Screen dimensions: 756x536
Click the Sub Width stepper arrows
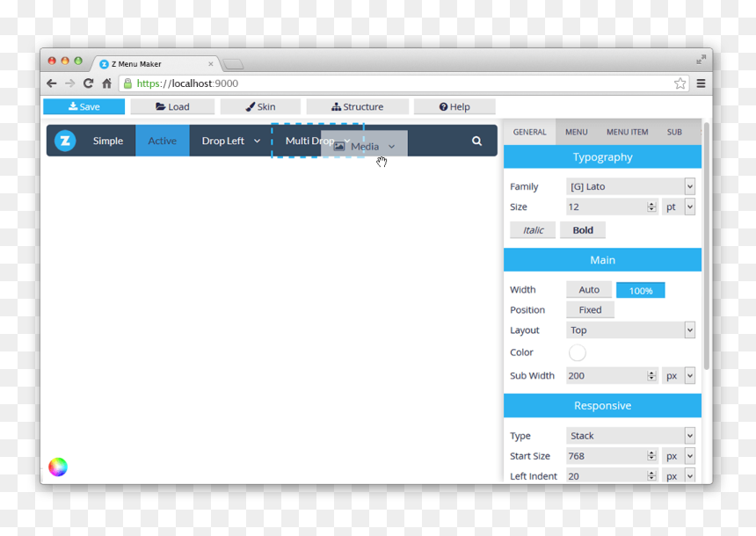pyautogui.click(x=652, y=375)
